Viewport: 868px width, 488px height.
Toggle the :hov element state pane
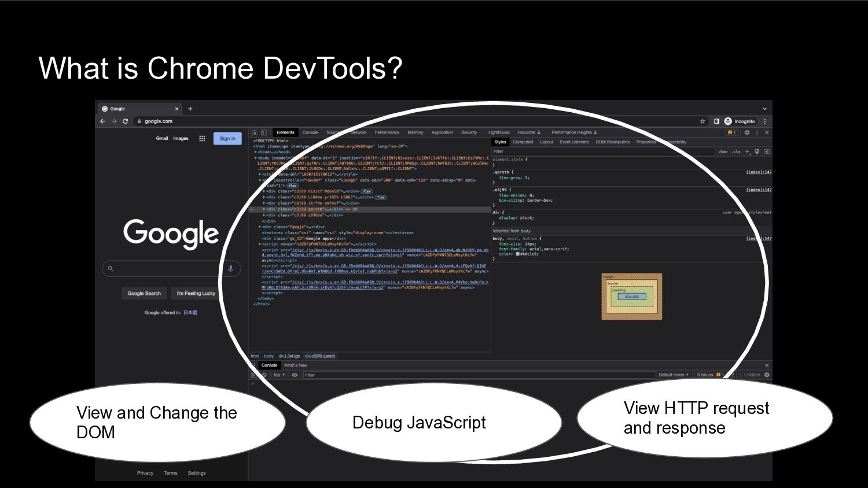tap(723, 151)
